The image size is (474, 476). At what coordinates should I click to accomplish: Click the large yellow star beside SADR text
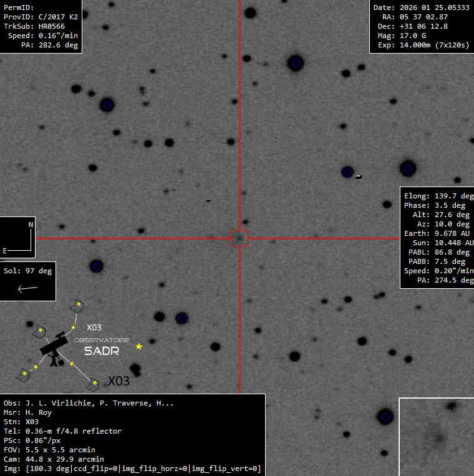139,346
